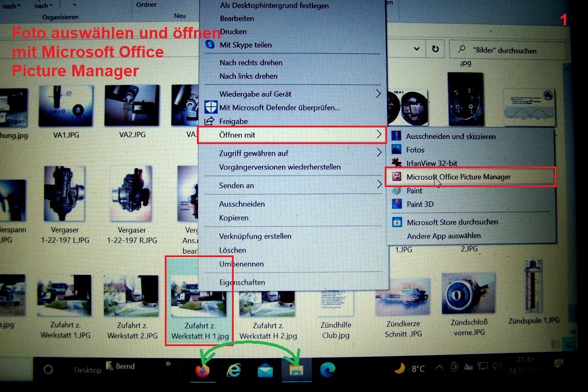Image resolution: width=588 pixels, height=392 pixels.
Task: Open the Mail app taskbar icon
Action: pos(265,370)
